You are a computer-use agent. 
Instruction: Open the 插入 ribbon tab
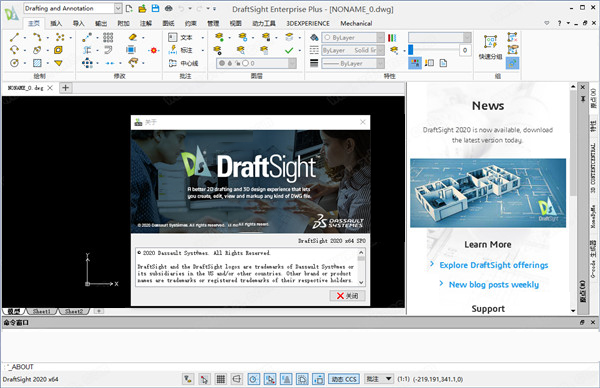coord(56,23)
